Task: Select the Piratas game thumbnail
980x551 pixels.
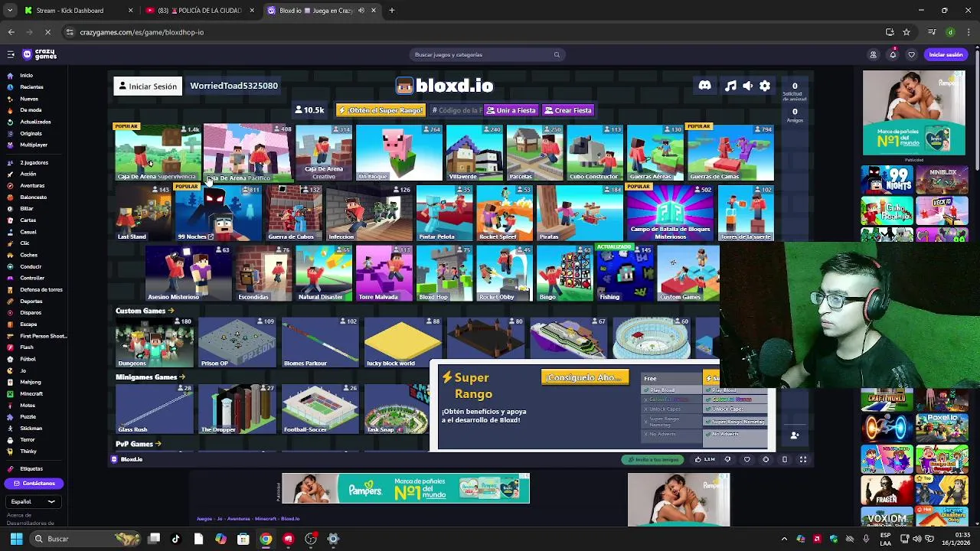Action: (580, 214)
